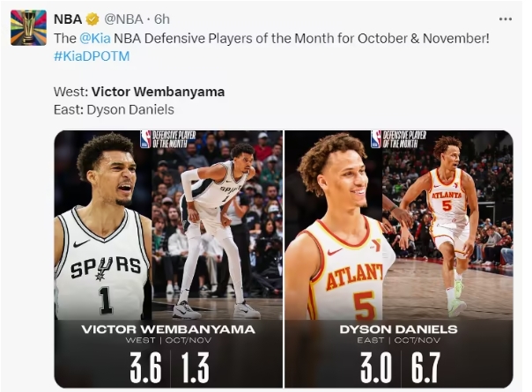
Task: Follow the @Kia mention link
Action: (x=96, y=38)
